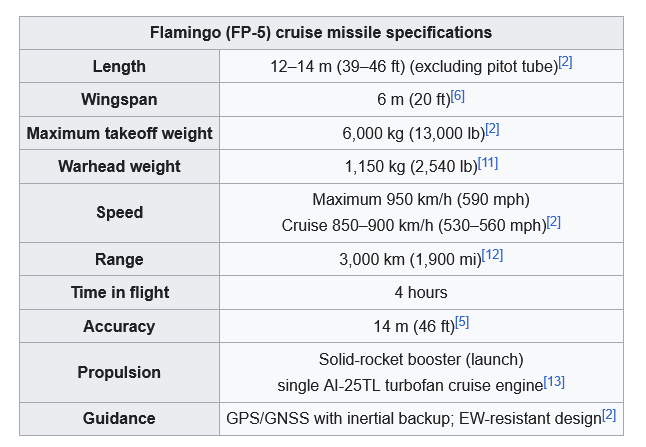646x447 pixels.
Task: Click the Wingspan row header
Action: tap(119, 100)
